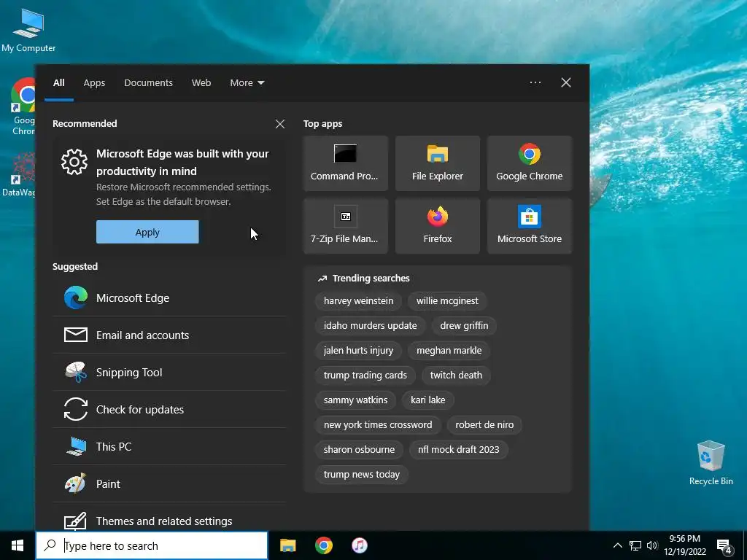
Task: Switch to the Documents tab
Action: click(149, 83)
